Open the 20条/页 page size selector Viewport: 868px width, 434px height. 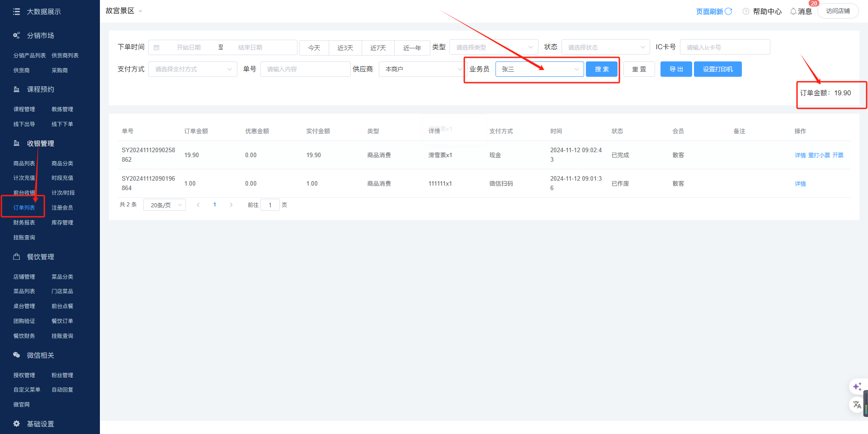165,205
